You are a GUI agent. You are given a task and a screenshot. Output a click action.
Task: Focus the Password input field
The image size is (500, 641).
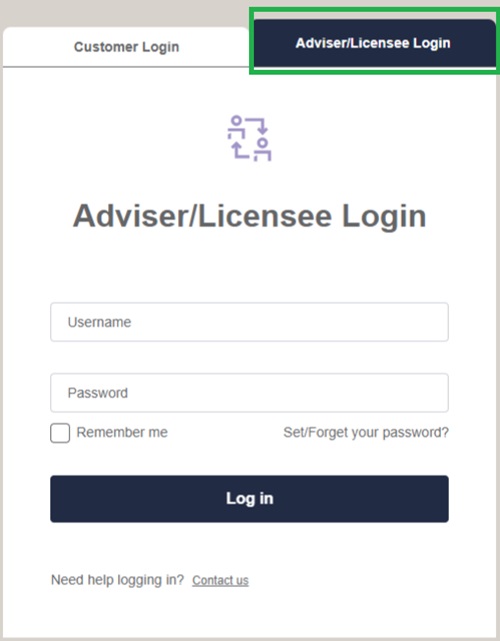pos(249,393)
